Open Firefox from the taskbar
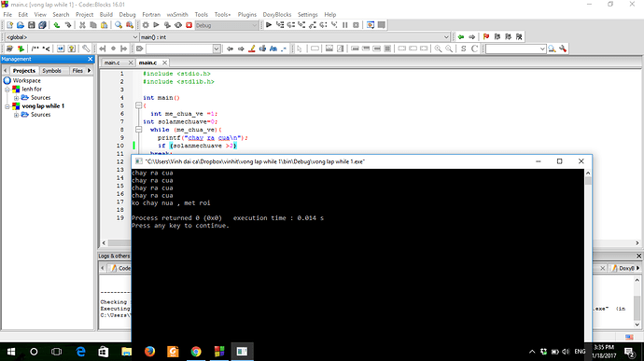 tap(149, 352)
